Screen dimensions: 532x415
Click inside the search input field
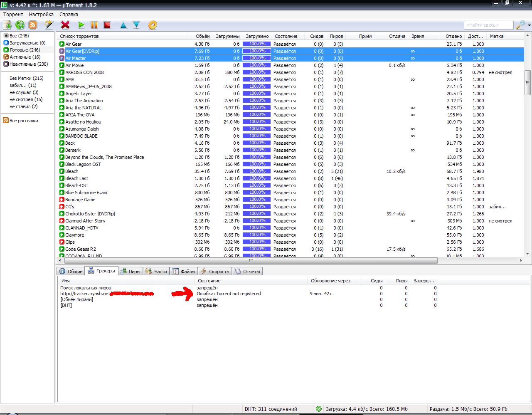(x=488, y=25)
